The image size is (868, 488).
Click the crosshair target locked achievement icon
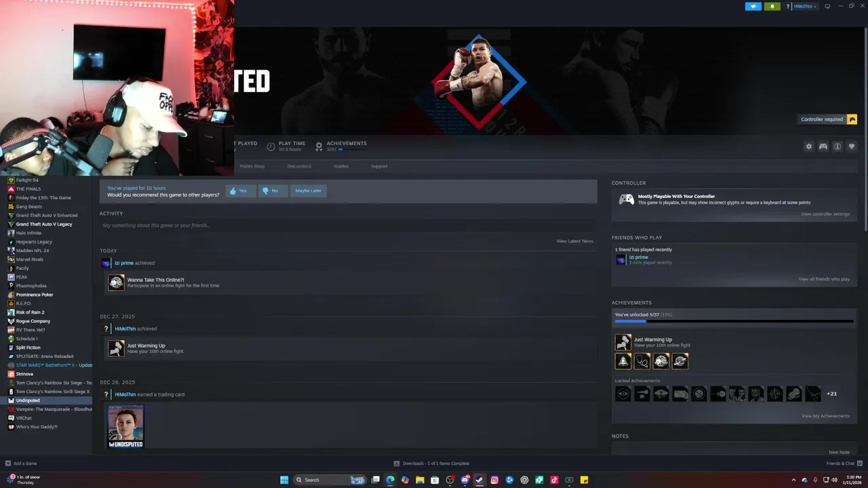(774, 394)
